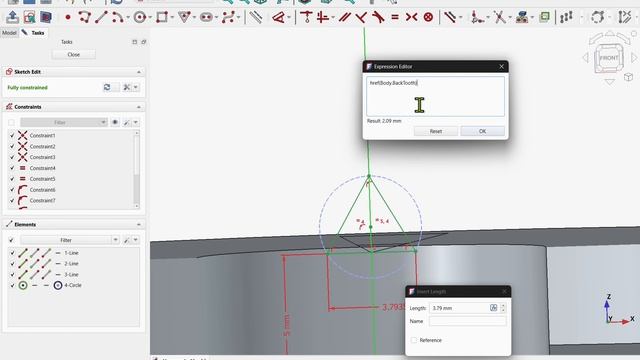
Task: Switch to the Tasks tab
Action: 34,33
